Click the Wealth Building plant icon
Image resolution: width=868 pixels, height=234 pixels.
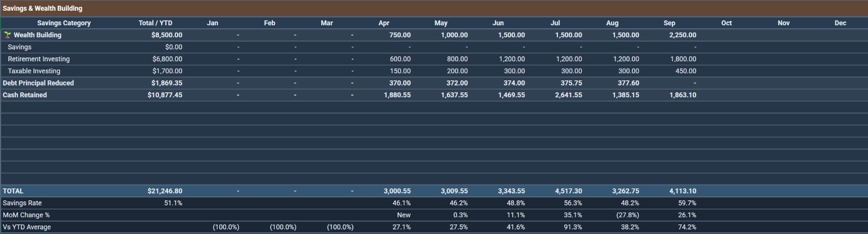[x=8, y=35]
